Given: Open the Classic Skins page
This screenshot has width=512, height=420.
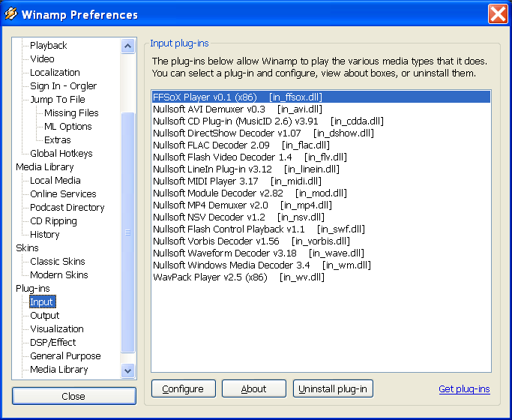Looking at the screenshot, I should (x=57, y=262).
